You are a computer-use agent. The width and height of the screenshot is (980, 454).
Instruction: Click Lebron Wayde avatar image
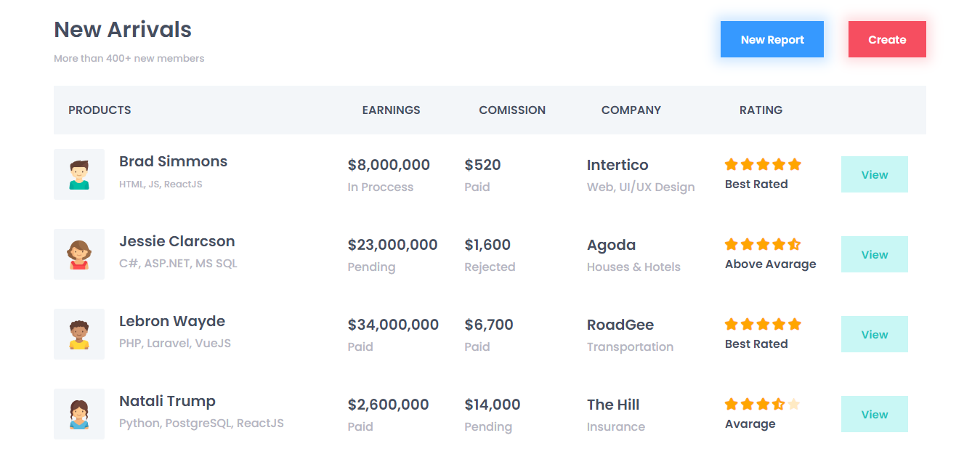click(79, 334)
